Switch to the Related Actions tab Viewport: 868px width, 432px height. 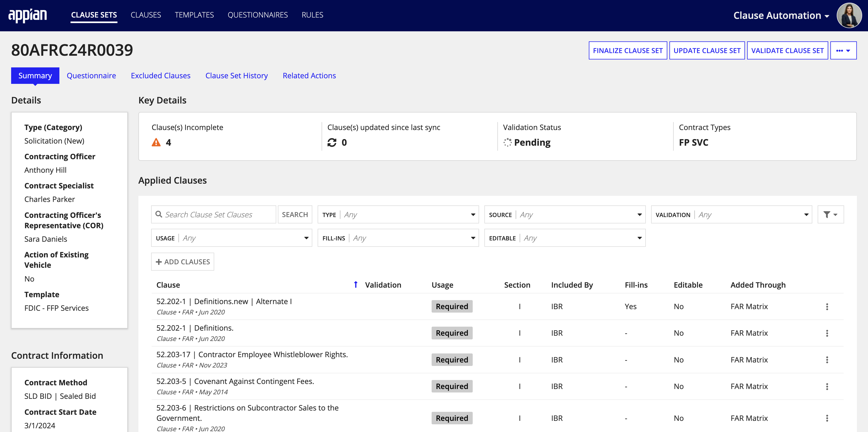[x=309, y=76]
